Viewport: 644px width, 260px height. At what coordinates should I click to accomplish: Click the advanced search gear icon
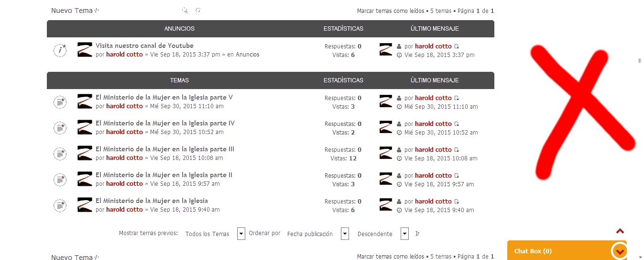197,11
